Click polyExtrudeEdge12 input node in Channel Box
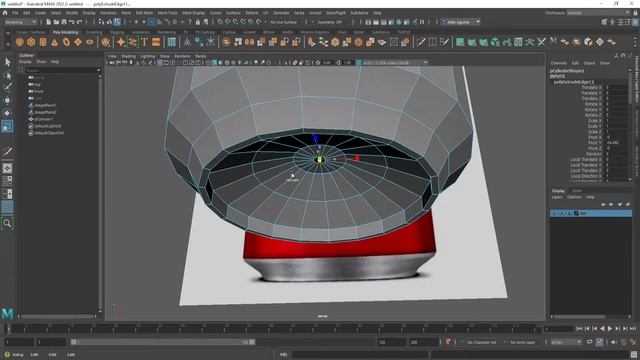The width and height of the screenshot is (640, 360). (x=574, y=82)
